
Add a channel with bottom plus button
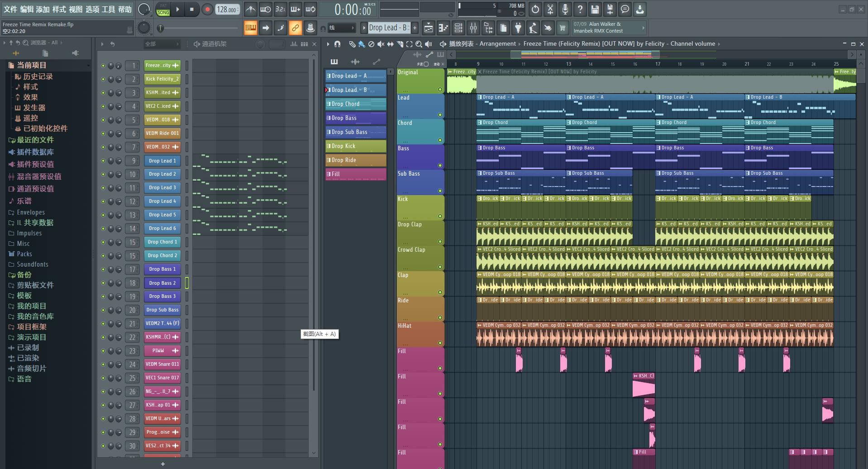(163, 464)
